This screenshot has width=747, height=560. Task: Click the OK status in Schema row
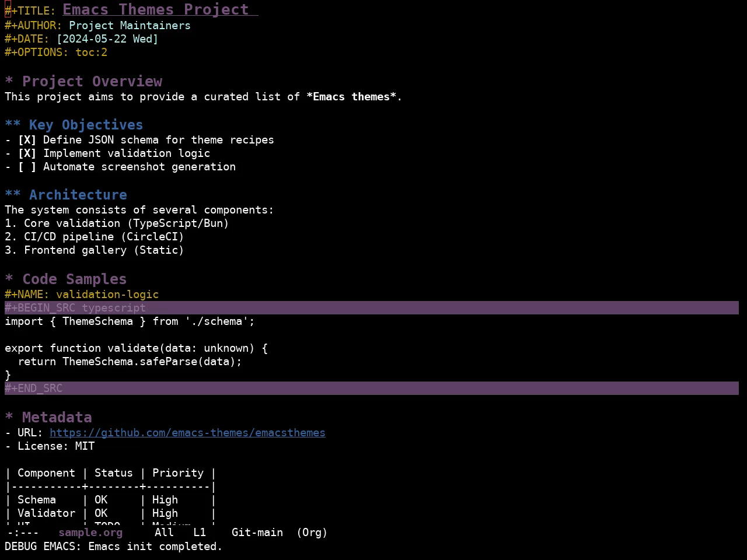tap(101, 500)
